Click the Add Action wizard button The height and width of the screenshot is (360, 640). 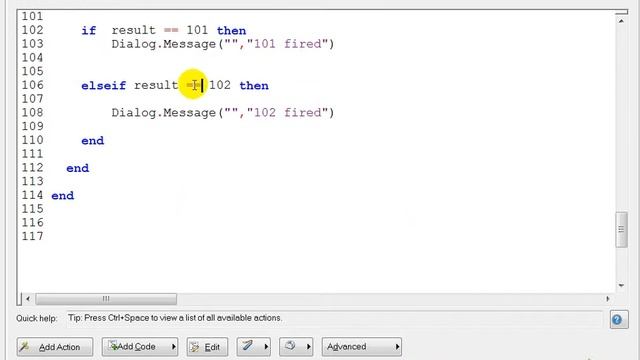[55, 347]
